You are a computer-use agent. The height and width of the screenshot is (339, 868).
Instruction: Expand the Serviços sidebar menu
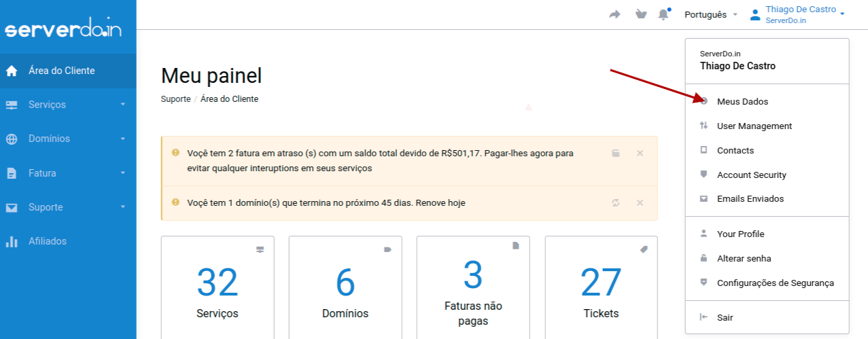click(68, 105)
